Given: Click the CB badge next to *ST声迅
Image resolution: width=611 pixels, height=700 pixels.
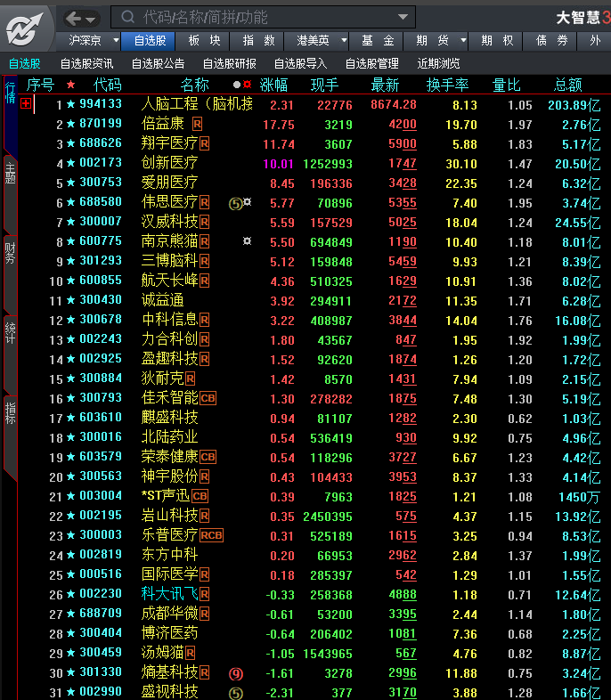Looking at the screenshot, I should (x=200, y=496).
